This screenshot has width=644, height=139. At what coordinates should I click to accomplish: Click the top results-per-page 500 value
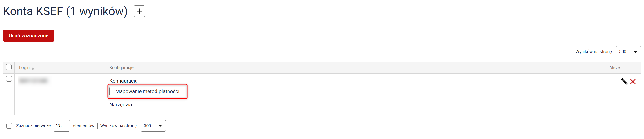coord(623,52)
